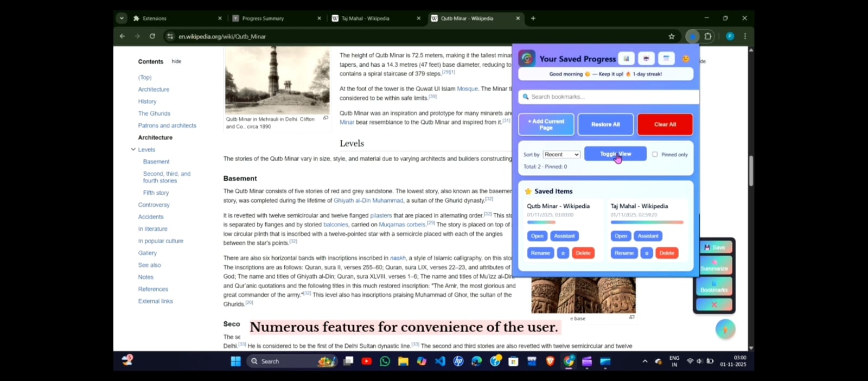Image resolution: width=868 pixels, height=381 pixels.
Task: Click the red Clear All button
Action: pos(665,124)
